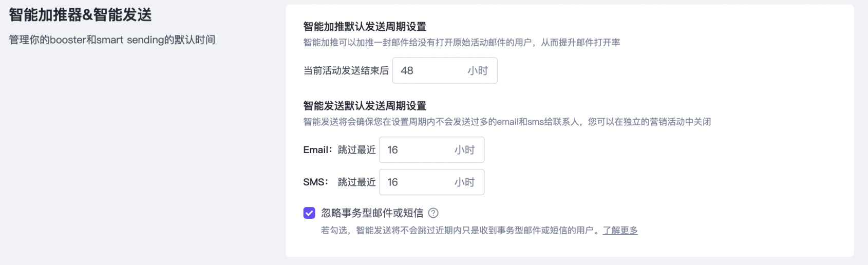Click the 小时 unit in the 48 field
868x265 pixels.
[477, 71]
